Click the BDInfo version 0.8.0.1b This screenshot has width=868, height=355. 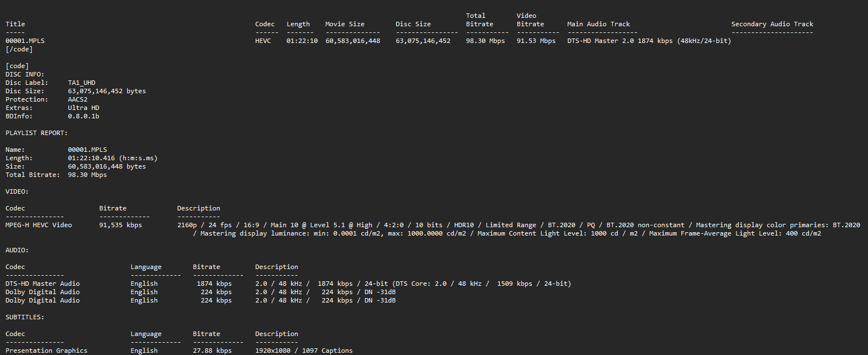pyautogui.click(x=84, y=116)
